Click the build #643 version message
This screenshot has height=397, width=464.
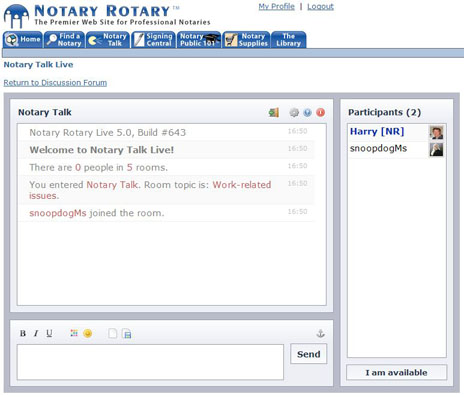tap(107, 133)
